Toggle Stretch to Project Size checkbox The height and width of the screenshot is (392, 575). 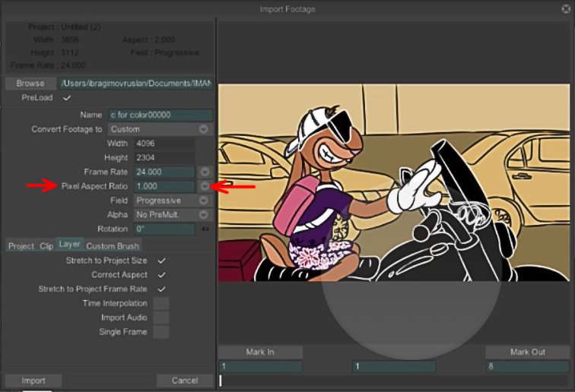161,261
